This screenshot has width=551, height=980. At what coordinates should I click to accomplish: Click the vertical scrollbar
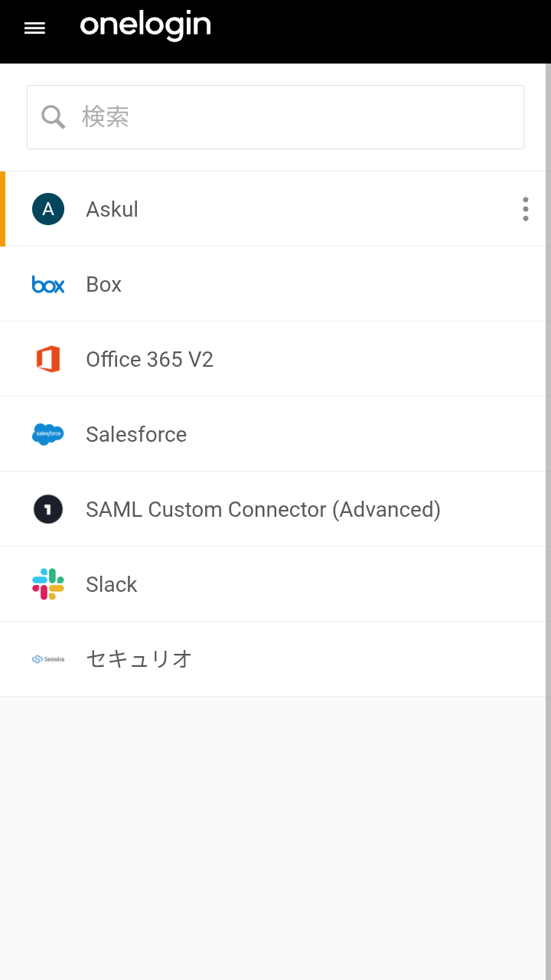click(548, 521)
